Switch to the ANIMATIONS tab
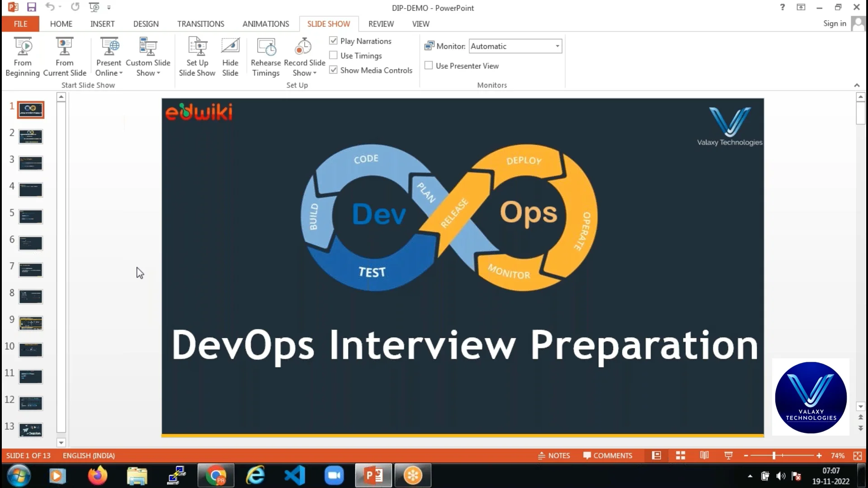This screenshot has width=868, height=488. [266, 24]
